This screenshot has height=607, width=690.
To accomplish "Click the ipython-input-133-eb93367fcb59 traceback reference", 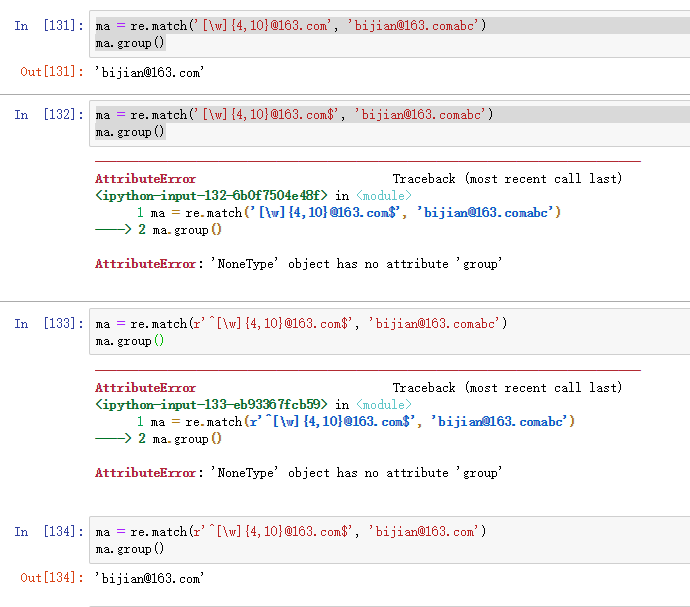I will (x=212, y=405).
